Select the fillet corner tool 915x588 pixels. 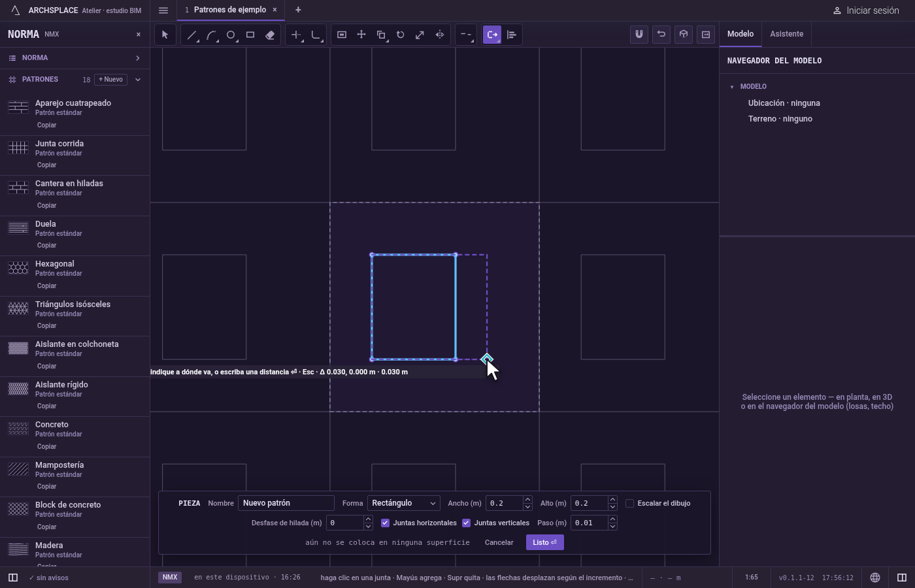pyautogui.click(x=316, y=35)
